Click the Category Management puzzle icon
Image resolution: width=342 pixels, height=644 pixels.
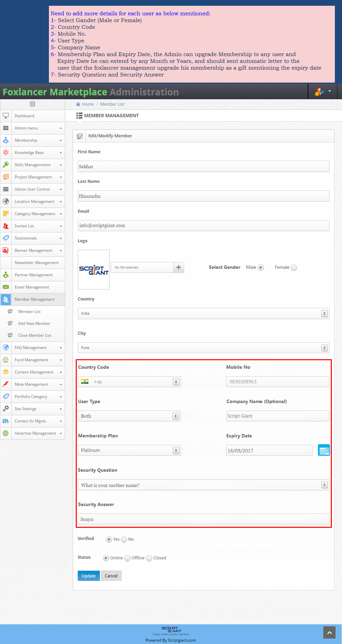[6, 214]
